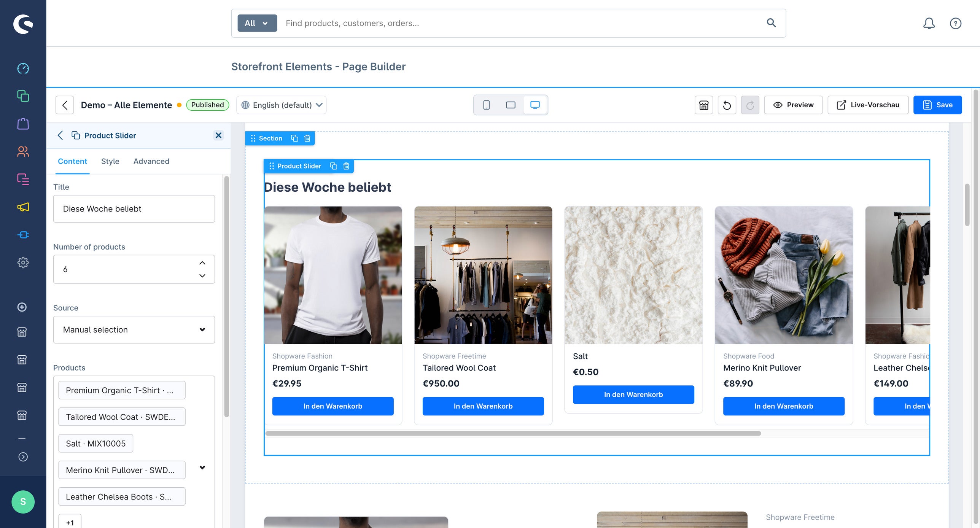Switch to mobile phone viewport
The width and height of the screenshot is (980, 528).
coord(486,105)
